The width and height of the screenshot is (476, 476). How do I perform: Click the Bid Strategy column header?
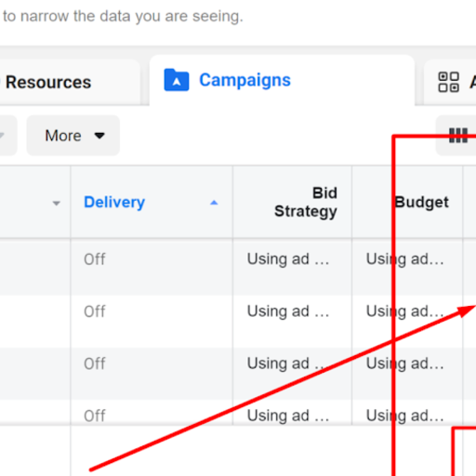pos(306,202)
